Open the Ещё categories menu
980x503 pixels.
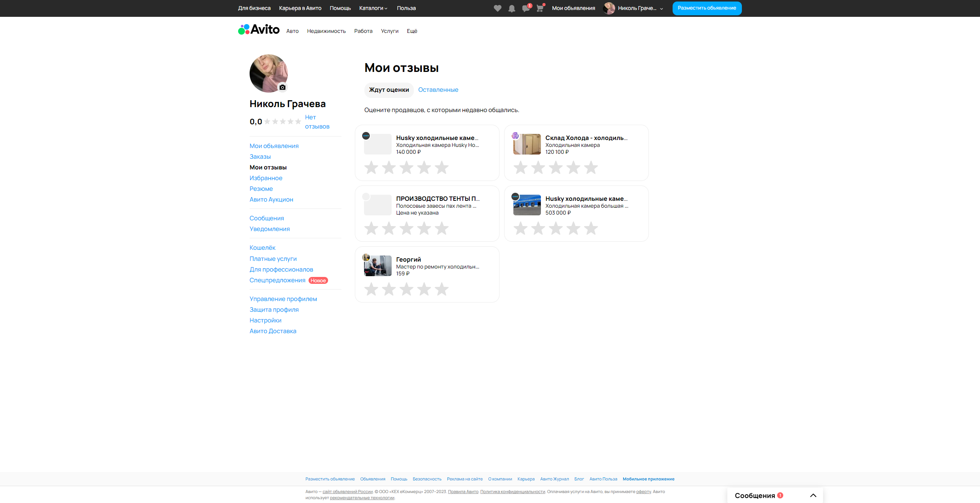(x=412, y=31)
